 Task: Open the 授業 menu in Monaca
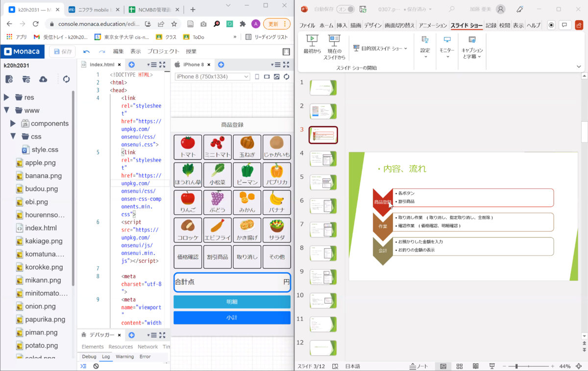pyautogui.click(x=191, y=51)
